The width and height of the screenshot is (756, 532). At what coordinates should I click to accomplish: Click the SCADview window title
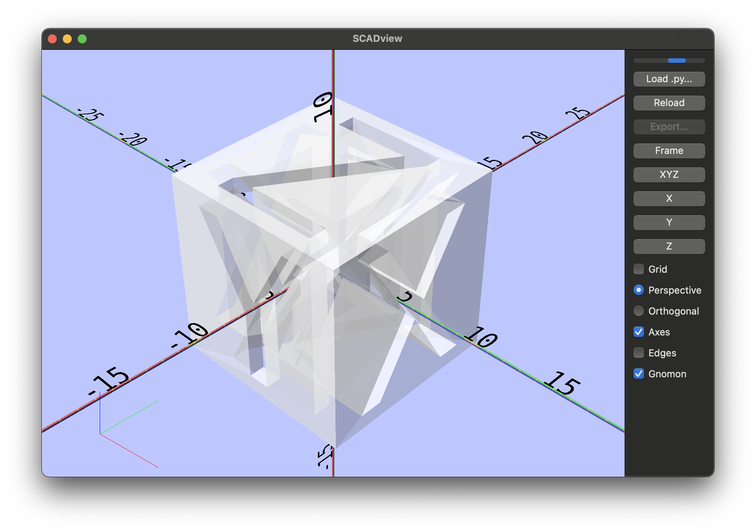(377, 38)
